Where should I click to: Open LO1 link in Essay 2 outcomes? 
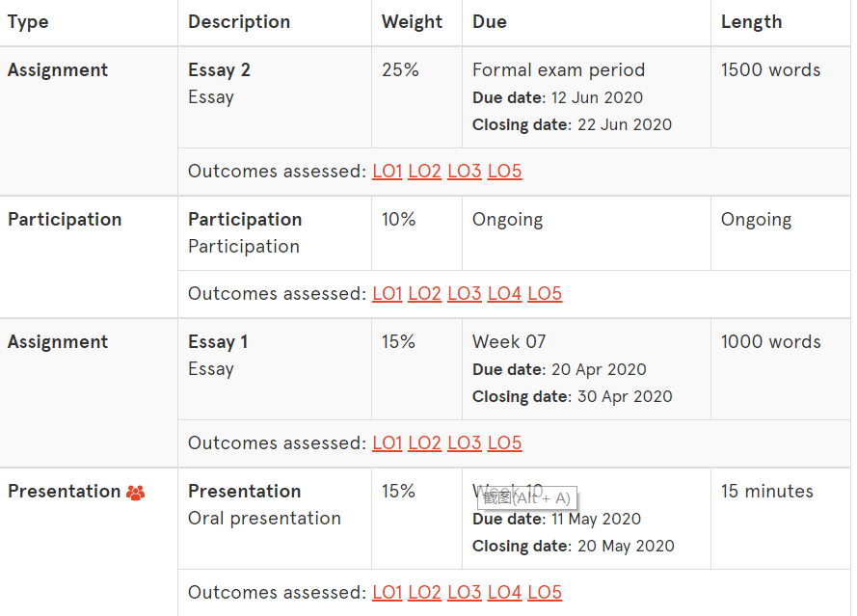coord(387,172)
